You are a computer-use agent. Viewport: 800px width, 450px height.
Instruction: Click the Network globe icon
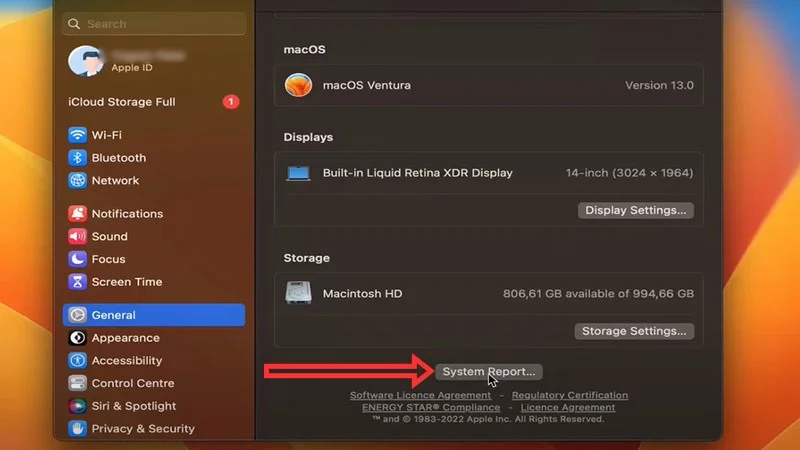pos(77,180)
